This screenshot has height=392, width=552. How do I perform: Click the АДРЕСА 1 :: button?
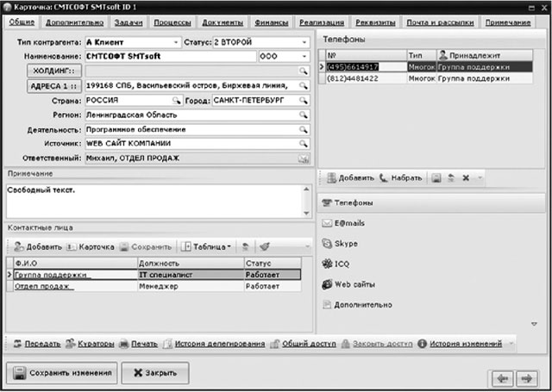[54, 86]
